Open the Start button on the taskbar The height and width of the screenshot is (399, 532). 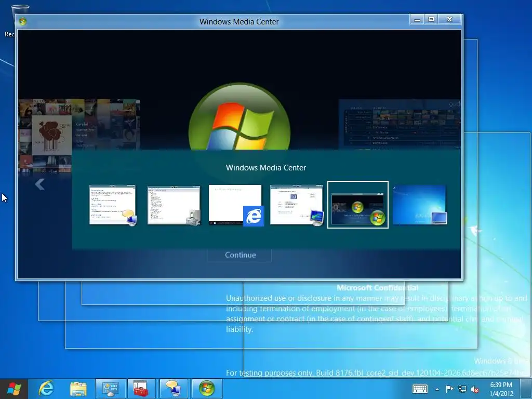tap(14, 389)
